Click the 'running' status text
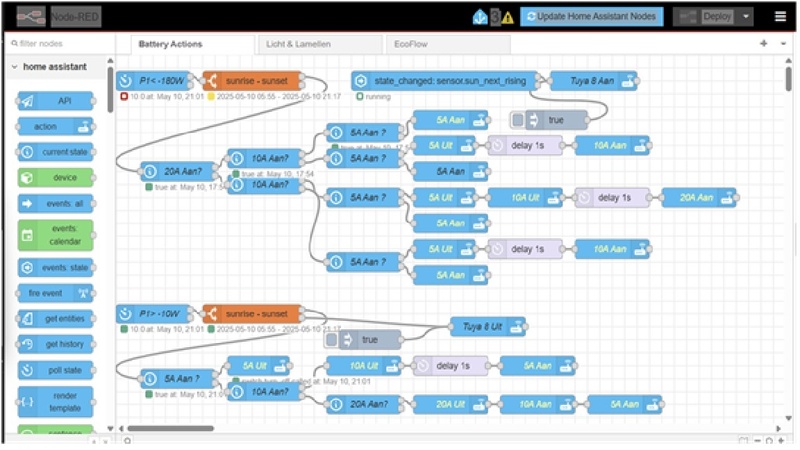The image size is (800, 450). [378, 96]
